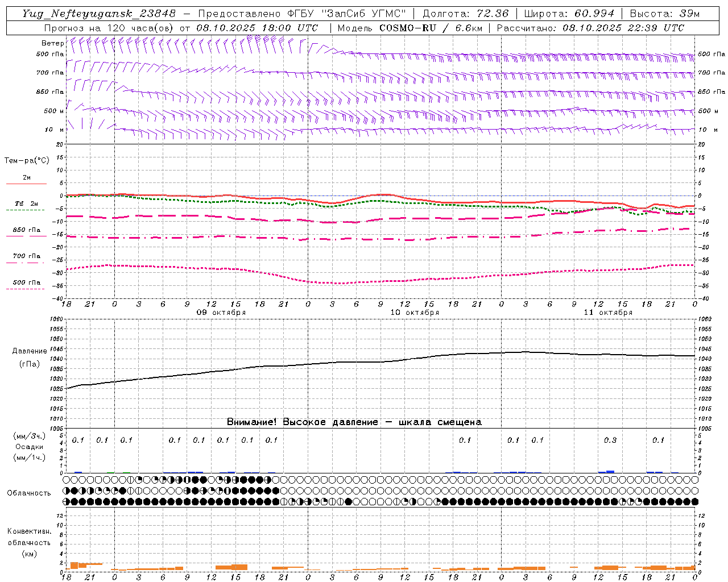
Task: Click the Конвективн. convective cloud label
Action: click(x=29, y=531)
